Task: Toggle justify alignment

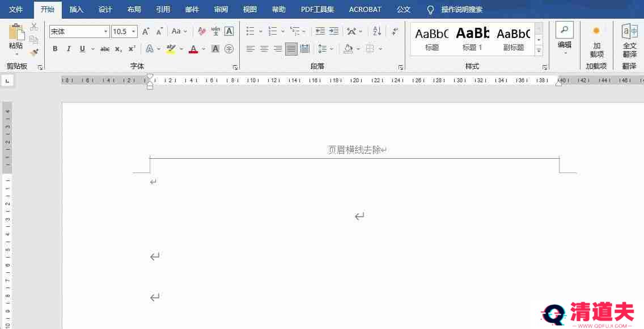Action: pyautogui.click(x=291, y=49)
